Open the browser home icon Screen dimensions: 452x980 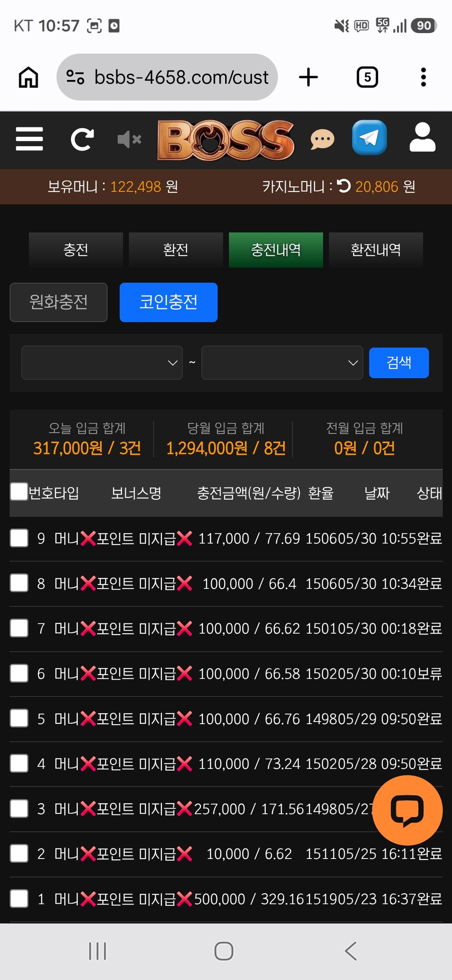coord(28,77)
